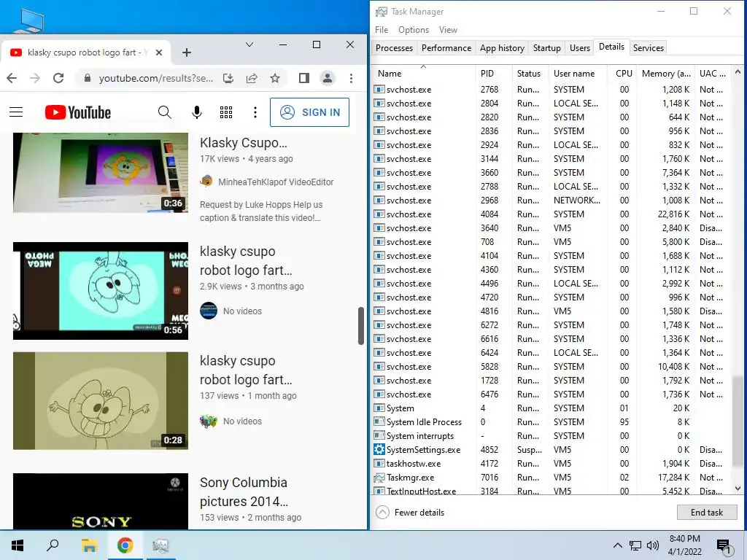The image size is (747, 560).
Task: Click the YouTube logo
Action: [x=78, y=112]
